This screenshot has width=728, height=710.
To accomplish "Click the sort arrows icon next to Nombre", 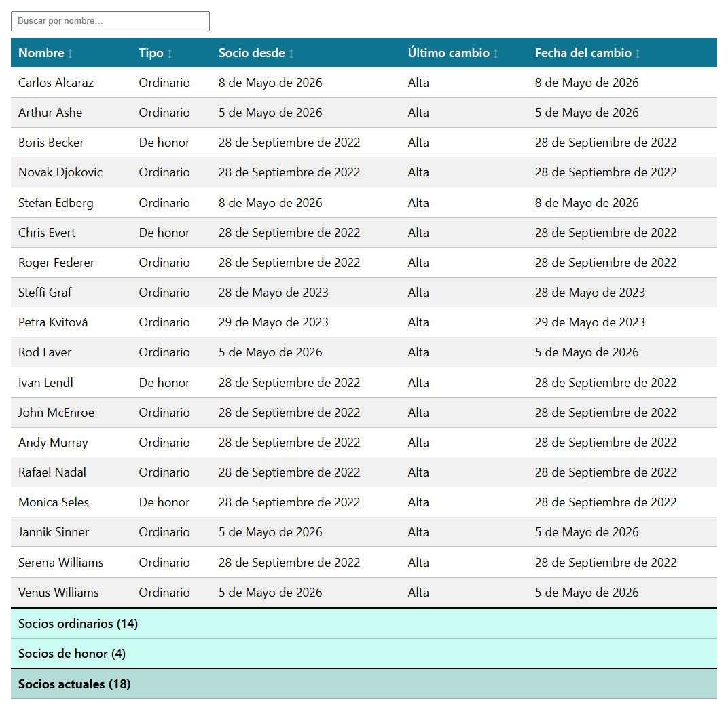I will coord(70,54).
